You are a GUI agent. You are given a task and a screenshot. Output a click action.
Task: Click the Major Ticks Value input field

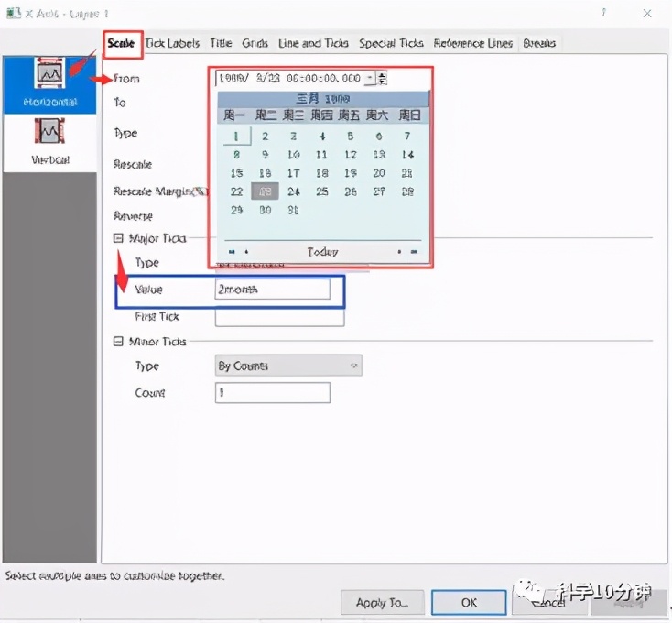(x=273, y=289)
